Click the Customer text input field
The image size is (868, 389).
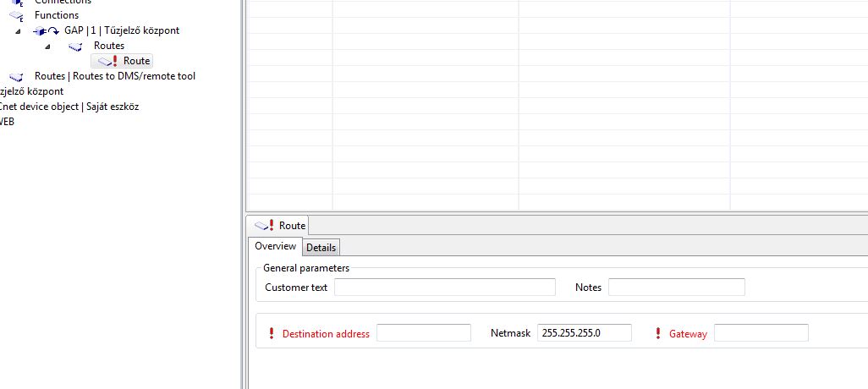click(444, 288)
